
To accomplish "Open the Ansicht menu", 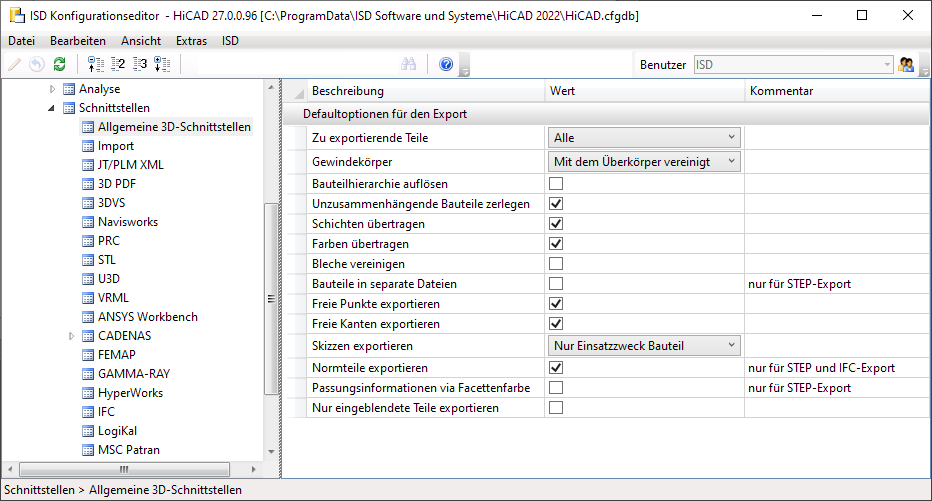I will 141,41.
